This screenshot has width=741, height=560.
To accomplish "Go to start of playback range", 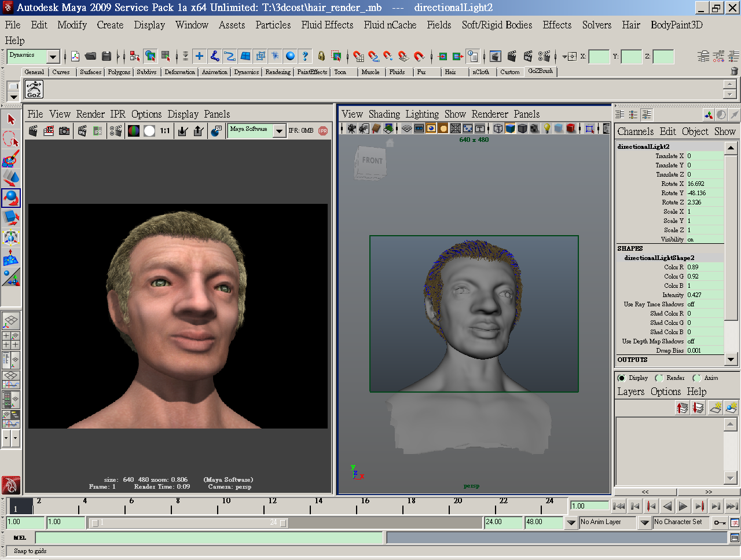I will [618, 506].
